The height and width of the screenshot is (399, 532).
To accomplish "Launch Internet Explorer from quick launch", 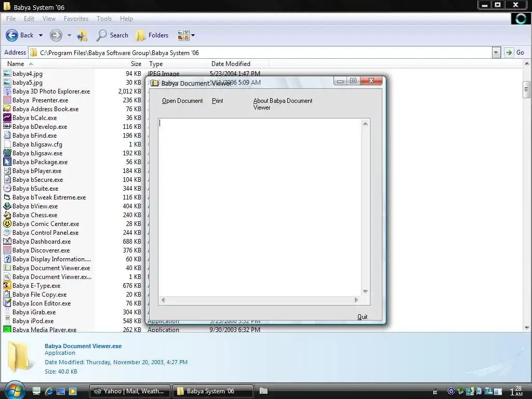I will pyautogui.click(x=48, y=391).
